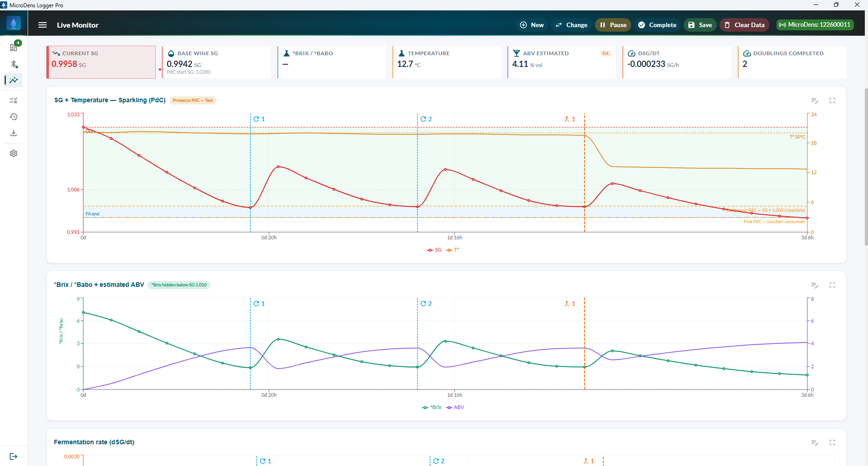Toggle the ABV series in legend

(455, 407)
